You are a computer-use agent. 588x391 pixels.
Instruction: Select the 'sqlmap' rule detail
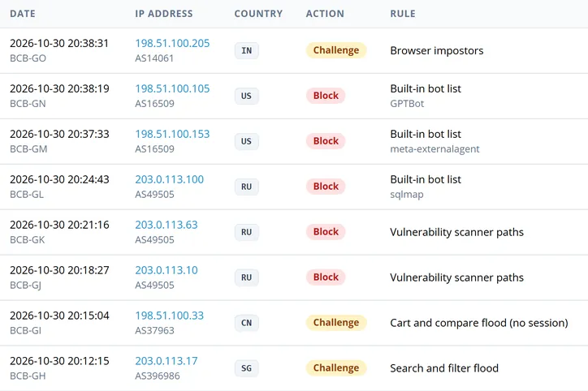407,195
